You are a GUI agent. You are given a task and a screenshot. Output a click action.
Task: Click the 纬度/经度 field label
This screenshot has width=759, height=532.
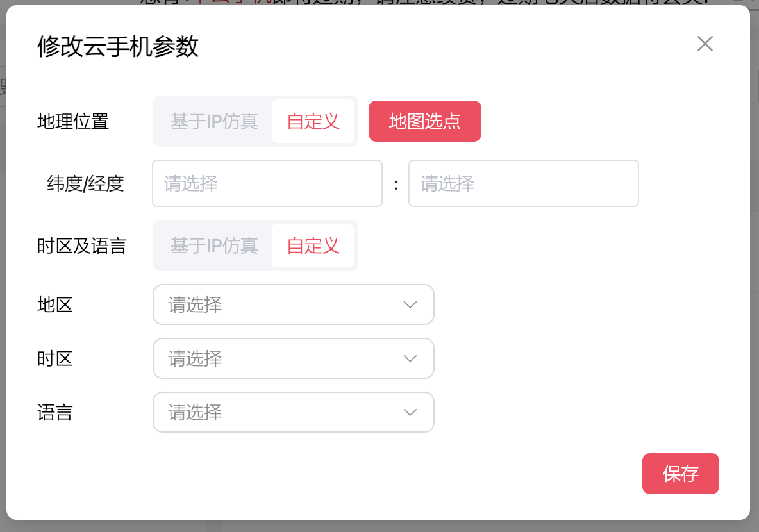click(85, 185)
